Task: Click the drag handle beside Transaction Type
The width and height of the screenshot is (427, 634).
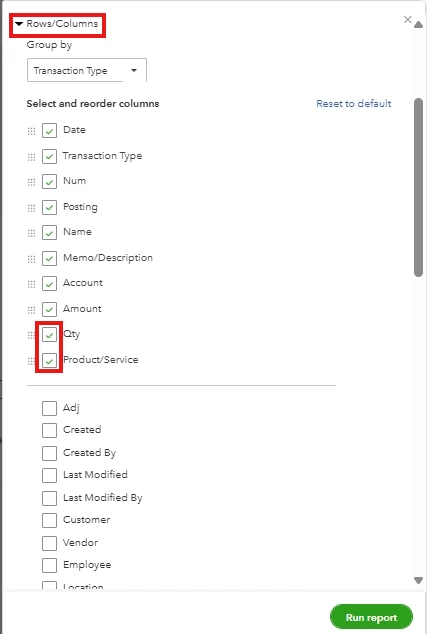Action: pos(32,157)
